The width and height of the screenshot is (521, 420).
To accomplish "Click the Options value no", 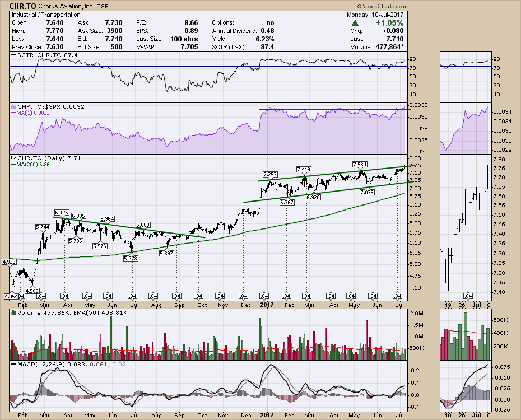I will [270, 23].
